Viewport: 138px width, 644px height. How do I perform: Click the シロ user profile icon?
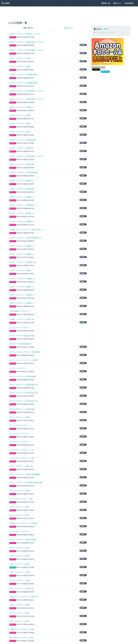95,29
